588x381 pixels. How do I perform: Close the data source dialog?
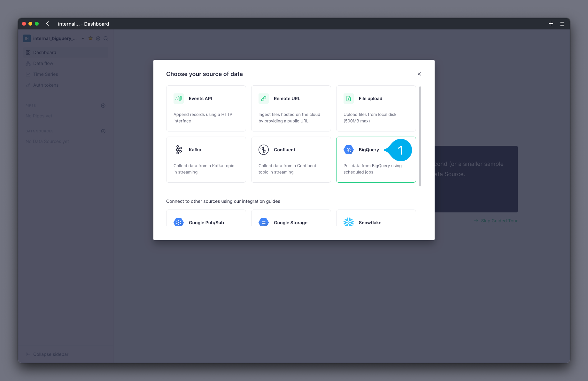[x=419, y=74]
